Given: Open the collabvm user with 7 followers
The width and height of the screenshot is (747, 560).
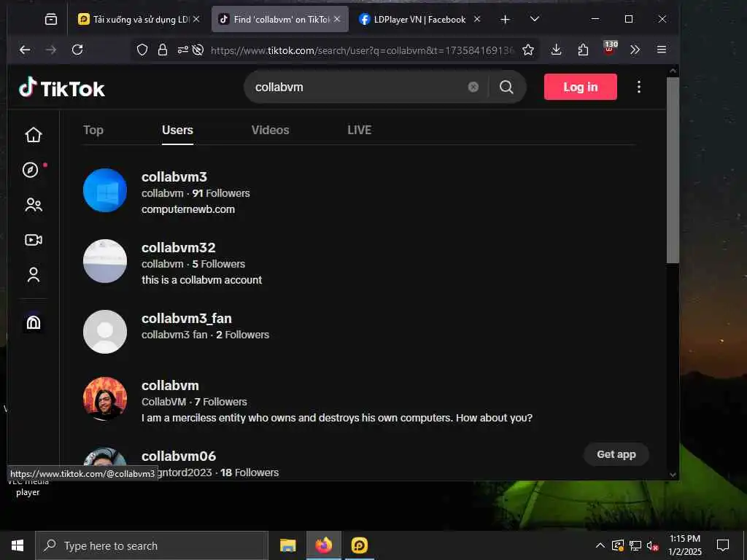Looking at the screenshot, I should (x=170, y=385).
